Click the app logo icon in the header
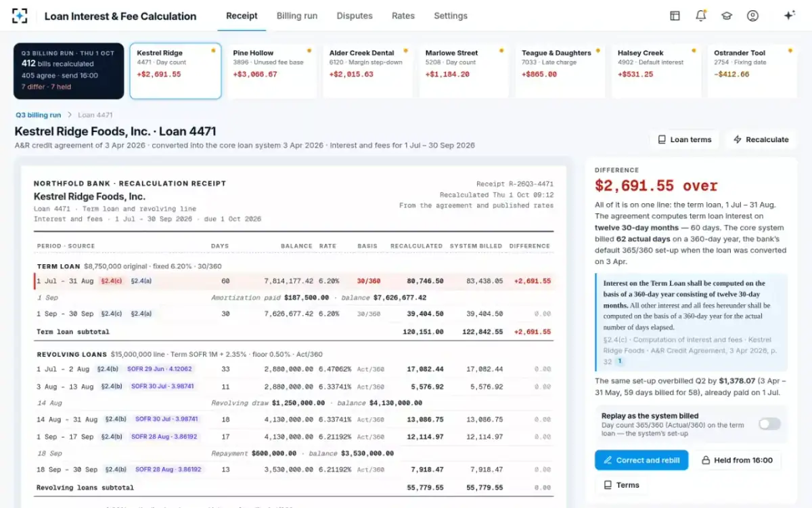This screenshot has height=508, width=812. (20, 16)
